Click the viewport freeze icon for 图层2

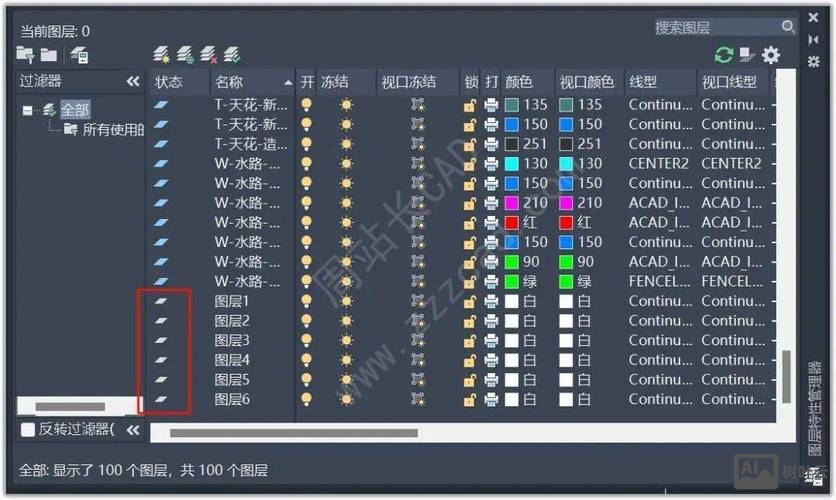(x=418, y=320)
